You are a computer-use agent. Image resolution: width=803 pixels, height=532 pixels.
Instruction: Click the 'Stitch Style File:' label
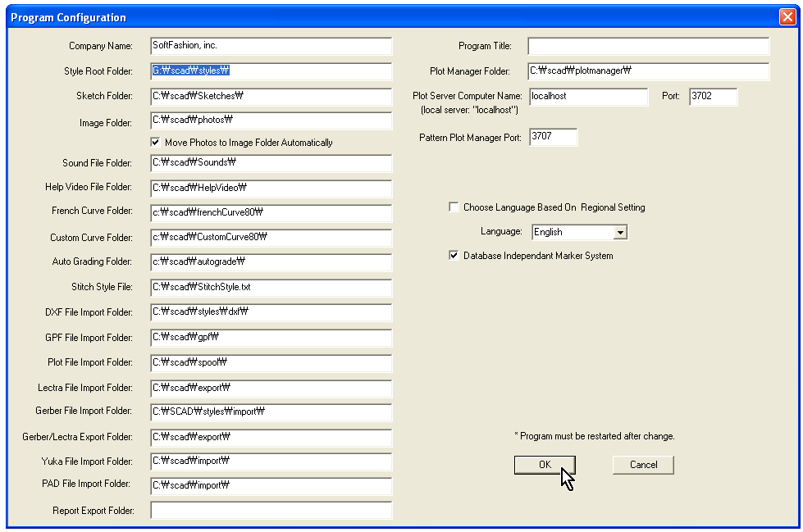click(102, 287)
